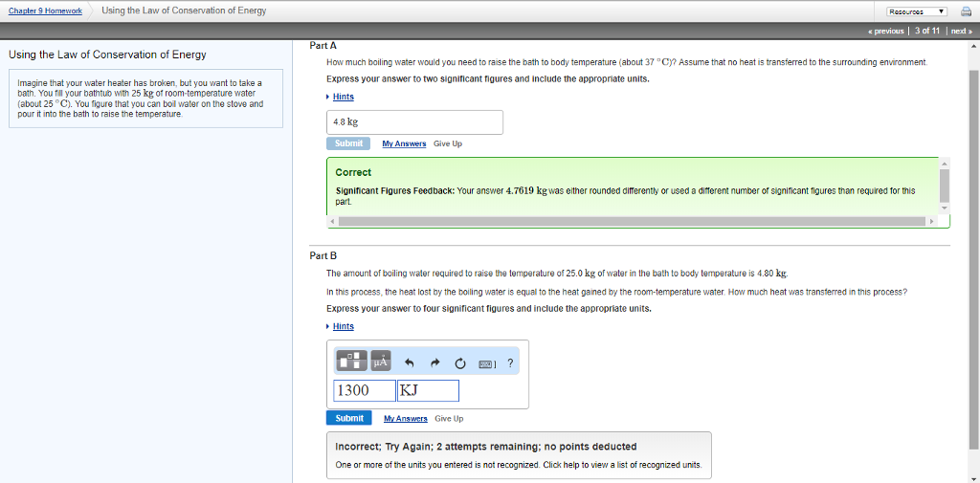Click the undo arrow in answer toolbar

[x=410, y=362]
